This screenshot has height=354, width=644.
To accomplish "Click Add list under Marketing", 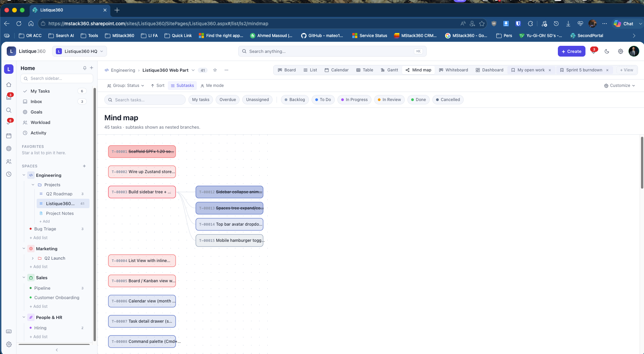I will click(x=39, y=267).
